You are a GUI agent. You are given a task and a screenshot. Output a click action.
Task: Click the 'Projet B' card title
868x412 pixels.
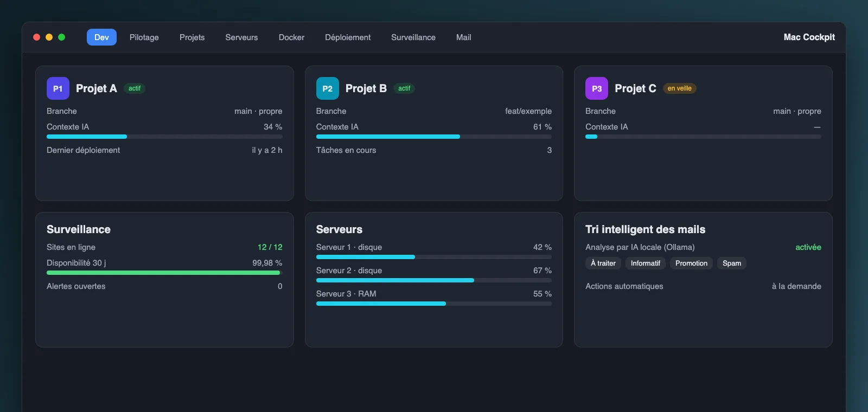[366, 88]
